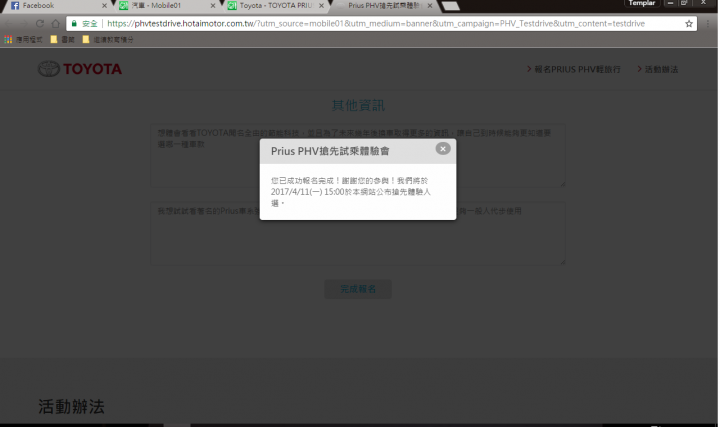The image size is (720, 427).
Task: Click the 完成報名 submit button
Action: tap(358, 289)
